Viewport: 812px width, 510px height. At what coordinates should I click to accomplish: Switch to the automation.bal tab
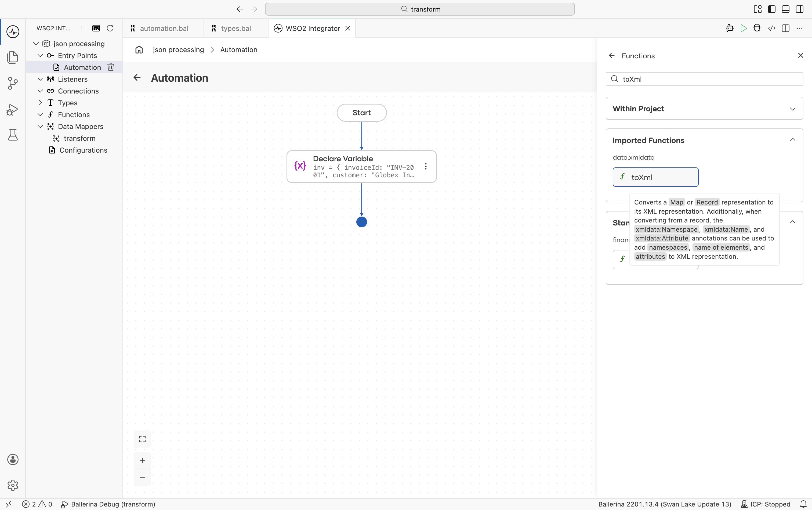click(x=164, y=28)
